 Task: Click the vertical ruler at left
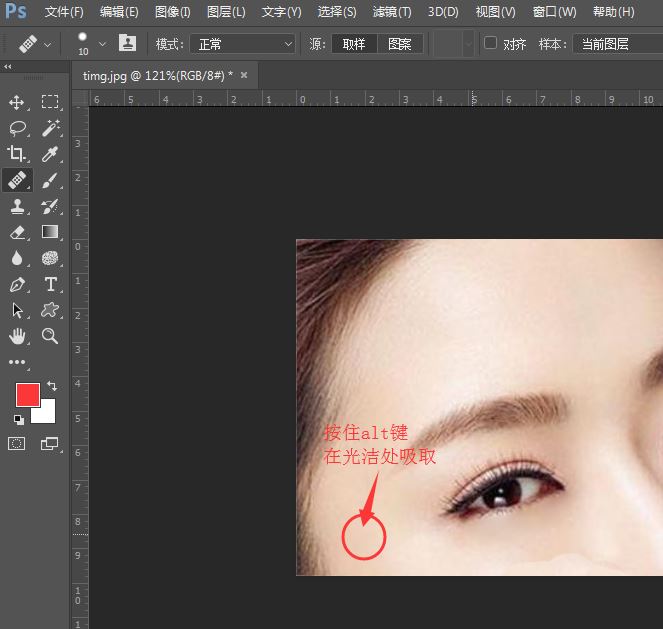80,367
